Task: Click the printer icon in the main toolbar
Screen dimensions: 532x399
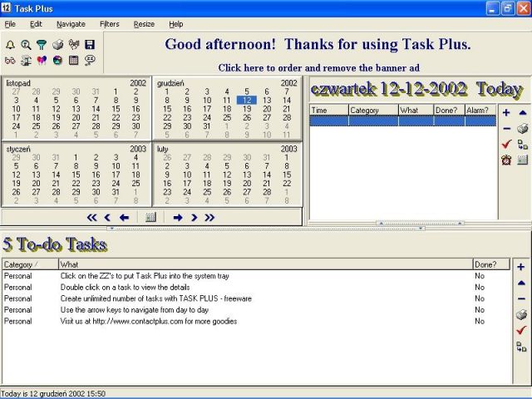Action: [57, 45]
